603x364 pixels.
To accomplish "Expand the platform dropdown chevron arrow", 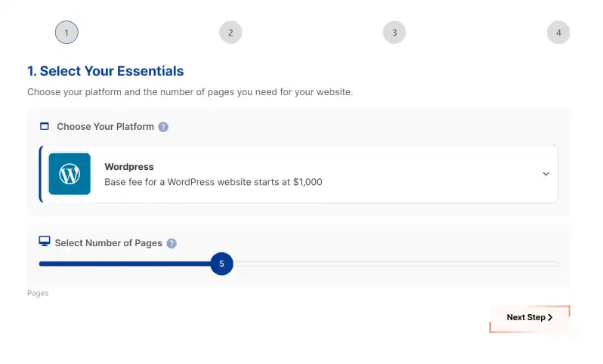I will 546,174.
